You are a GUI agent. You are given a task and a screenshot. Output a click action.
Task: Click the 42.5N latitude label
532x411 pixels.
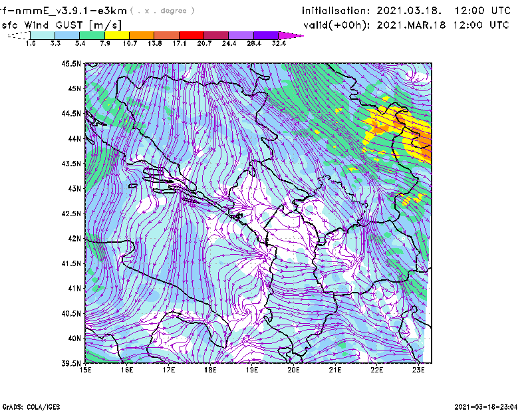[x=71, y=213]
